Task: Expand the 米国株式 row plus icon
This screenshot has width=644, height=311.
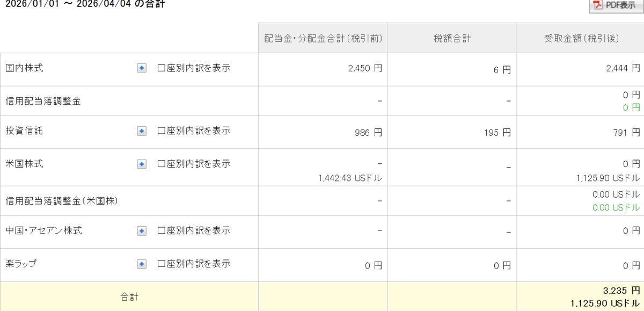Action: coord(142,164)
